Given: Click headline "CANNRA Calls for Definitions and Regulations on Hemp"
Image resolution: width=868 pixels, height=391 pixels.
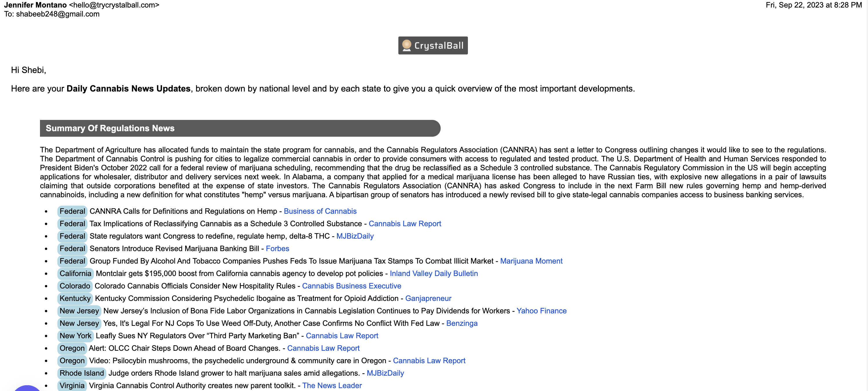Looking at the screenshot, I should tap(183, 211).
